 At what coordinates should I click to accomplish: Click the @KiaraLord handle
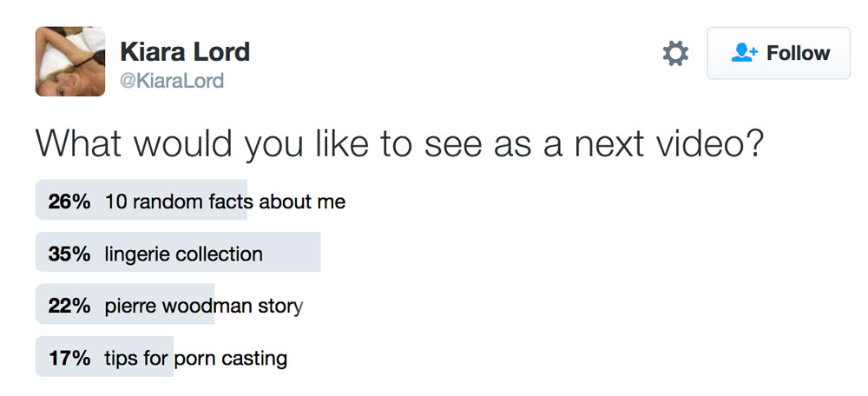coord(172,81)
